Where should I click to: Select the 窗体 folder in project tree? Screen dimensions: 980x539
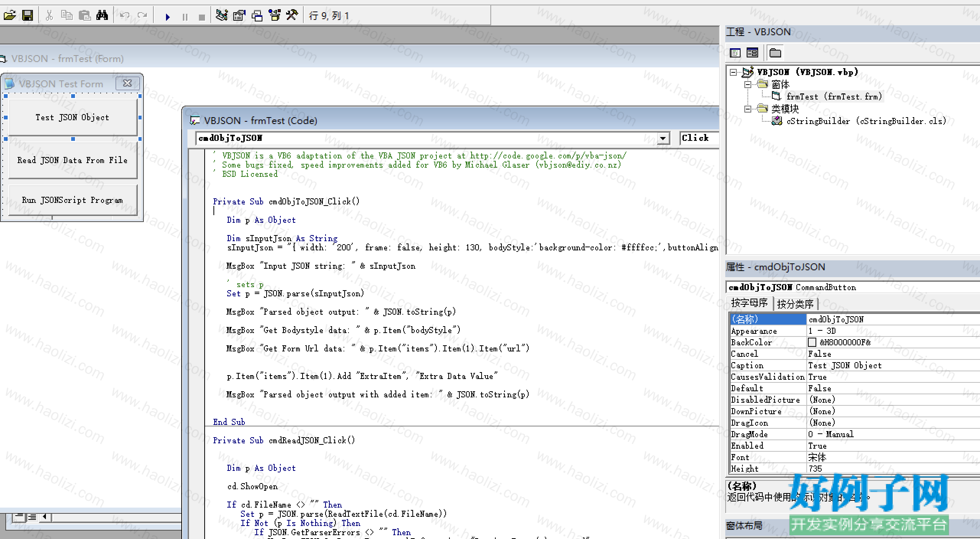(780, 85)
